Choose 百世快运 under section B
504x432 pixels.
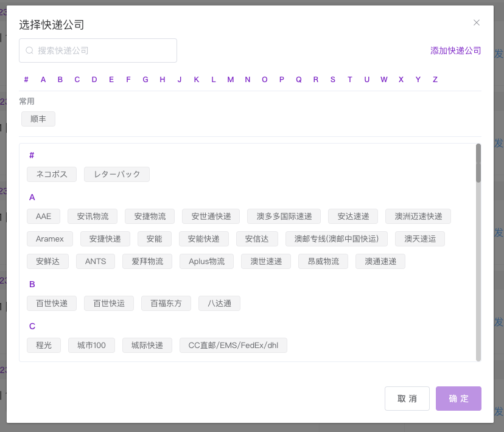tap(109, 303)
